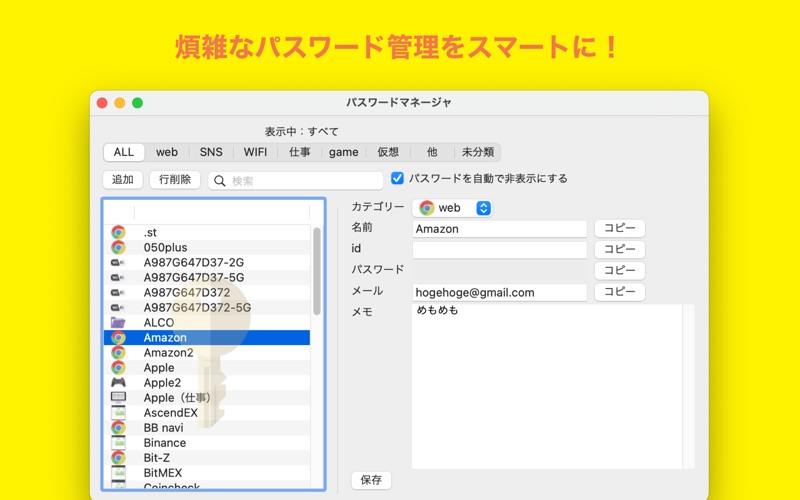Click the game controller icon beside Apple2
This screenshot has width=800, height=500.
(x=118, y=382)
